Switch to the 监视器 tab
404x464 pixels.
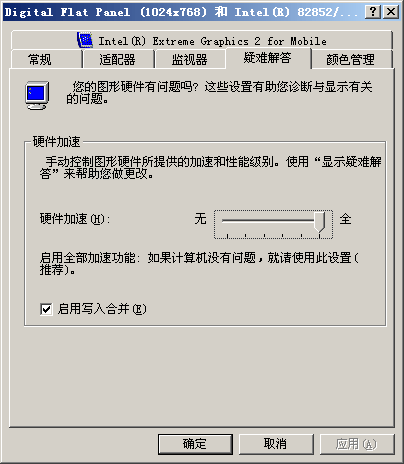click(189, 59)
